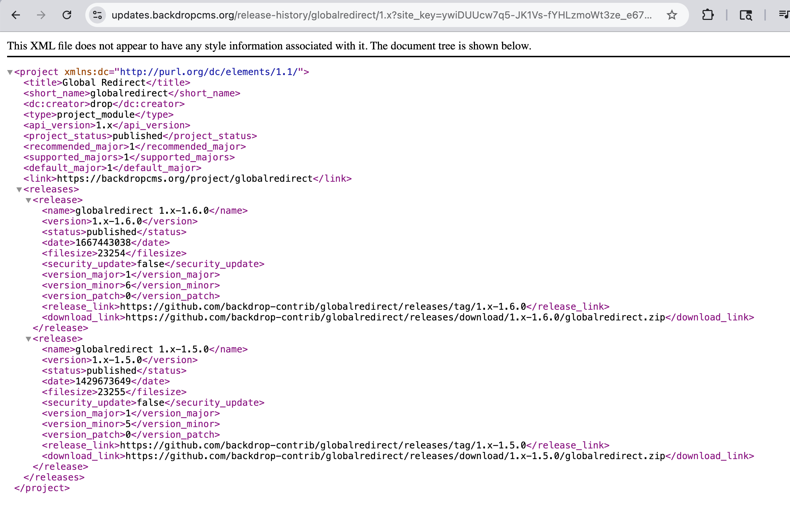Select the project_status line
The image size is (790, 532).
(140, 136)
